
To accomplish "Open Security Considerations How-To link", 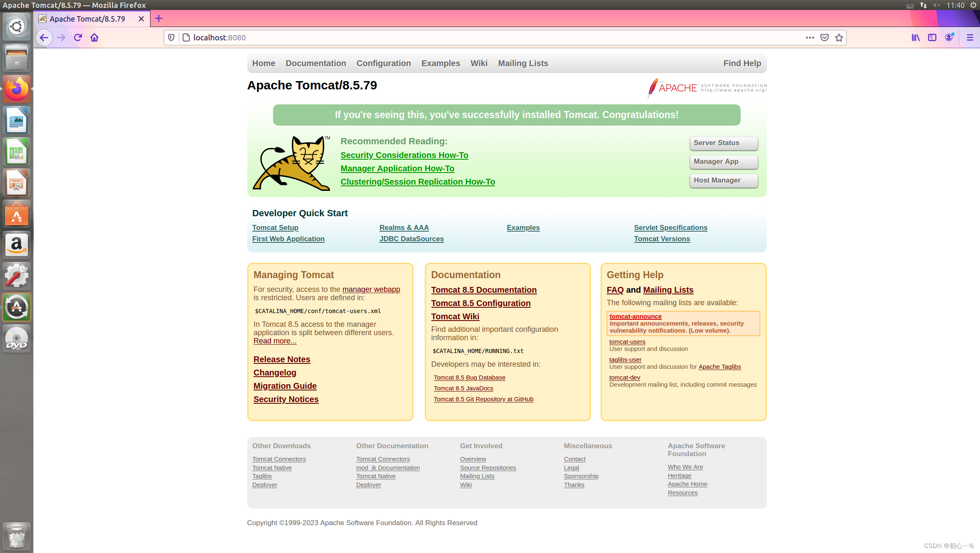I will pos(404,155).
